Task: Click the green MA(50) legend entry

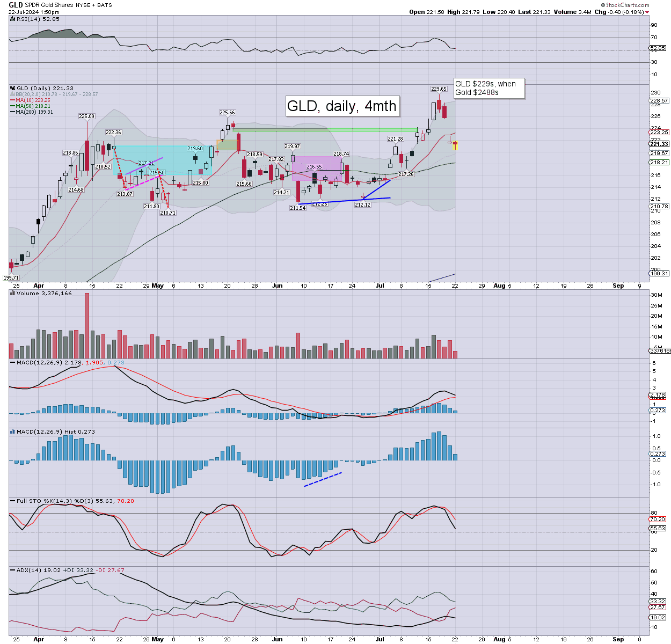Action: [32, 106]
